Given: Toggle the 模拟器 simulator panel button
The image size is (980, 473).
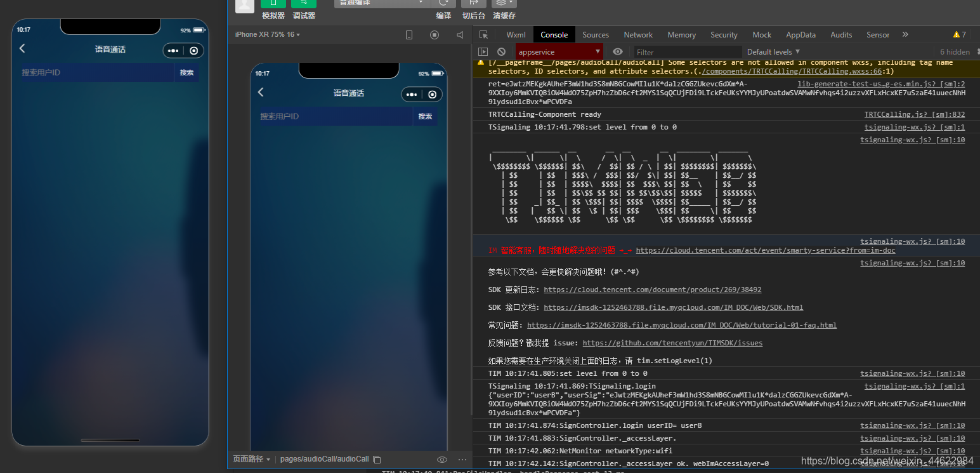Looking at the screenshot, I should click(273, 4).
